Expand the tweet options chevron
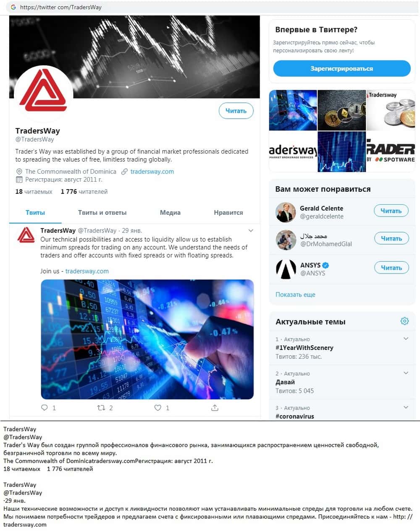420x532 pixels. click(x=251, y=230)
